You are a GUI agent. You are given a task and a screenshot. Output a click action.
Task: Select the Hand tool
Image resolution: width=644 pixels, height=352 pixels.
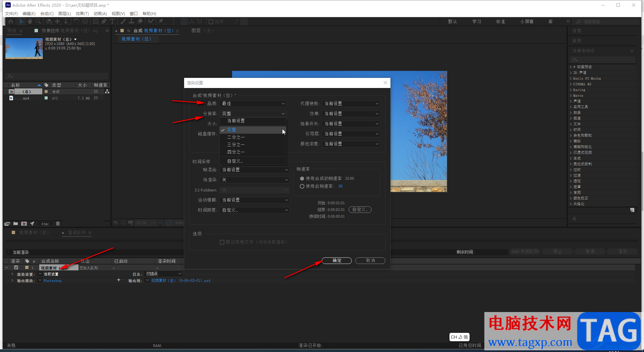[x=30, y=21]
